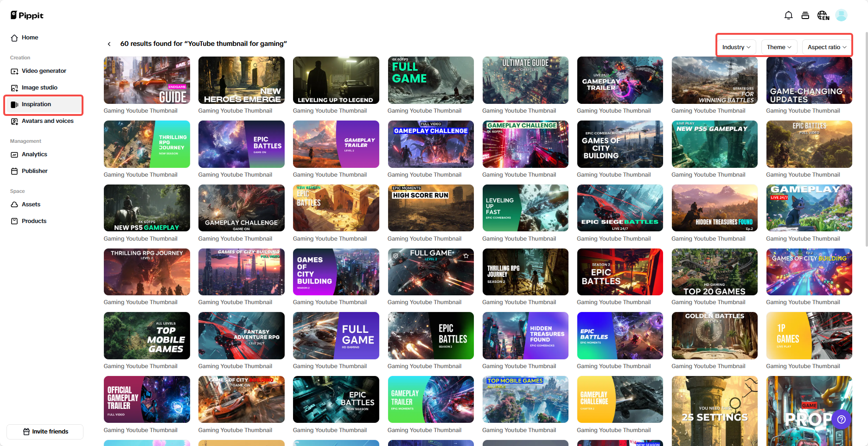This screenshot has width=868, height=446.
Task: Open the EPIC SIEGE BATTLES thumbnail
Action: pos(620,208)
